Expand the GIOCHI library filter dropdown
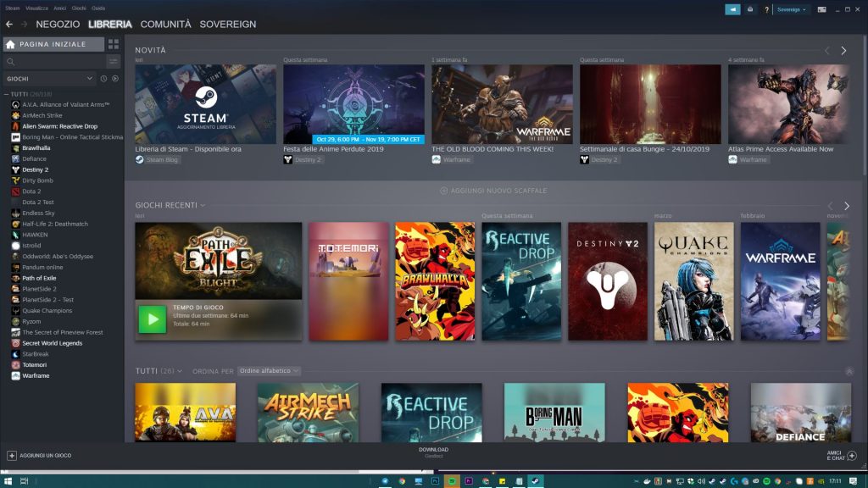The height and width of the screenshot is (488, 868). point(90,79)
